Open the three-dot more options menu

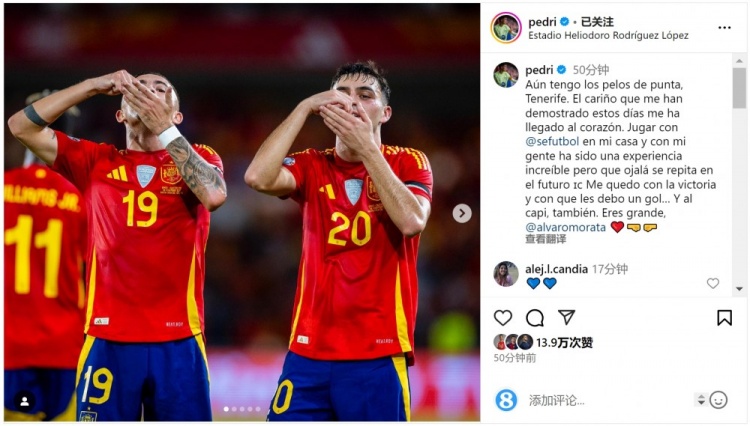click(x=724, y=28)
